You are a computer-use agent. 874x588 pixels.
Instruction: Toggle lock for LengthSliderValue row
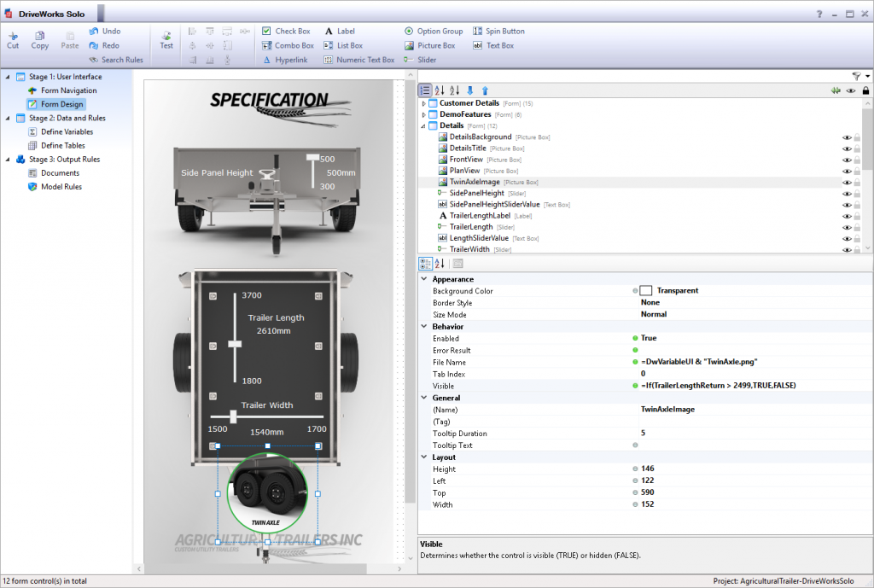click(x=857, y=239)
